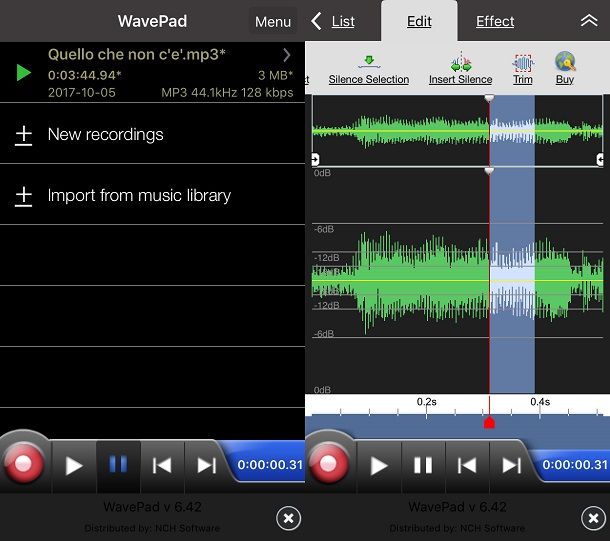This screenshot has height=541, width=610.
Task: Collapse the toolbar with double chevron
Action: coord(589,21)
